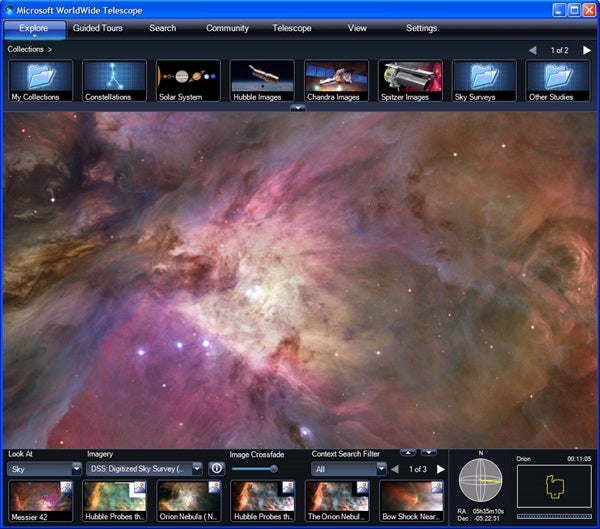Click the WorldWide Telescope title bar icon

9,10
